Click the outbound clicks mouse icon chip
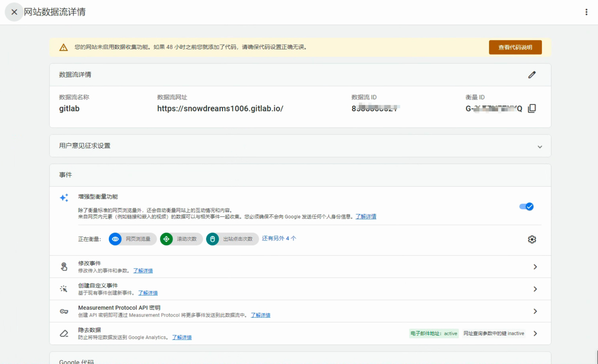 213,239
